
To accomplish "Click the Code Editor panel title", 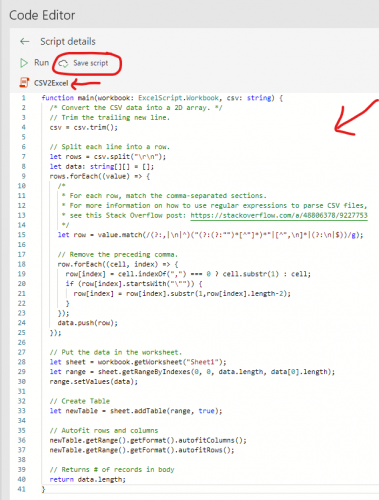I will pos(42,15).
